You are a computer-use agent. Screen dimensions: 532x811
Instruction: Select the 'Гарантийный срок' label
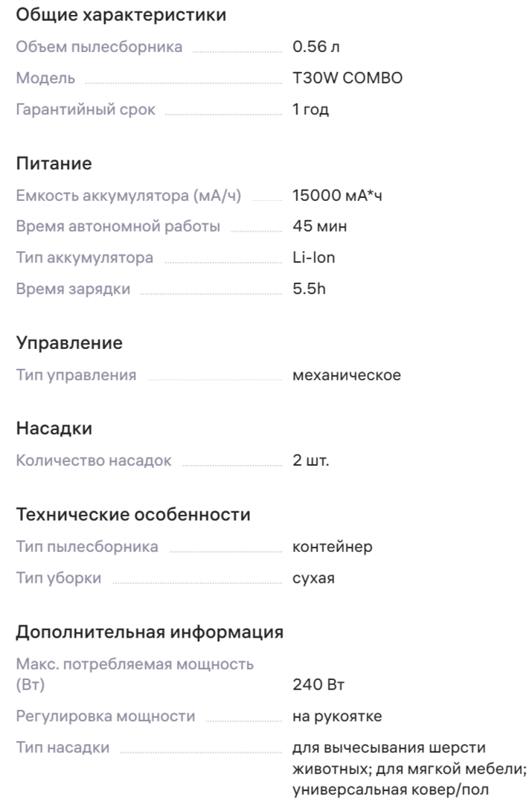86,109
